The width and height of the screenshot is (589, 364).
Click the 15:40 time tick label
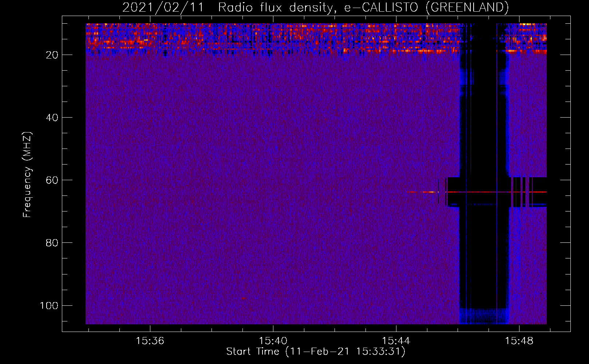(x=273, y=341)
